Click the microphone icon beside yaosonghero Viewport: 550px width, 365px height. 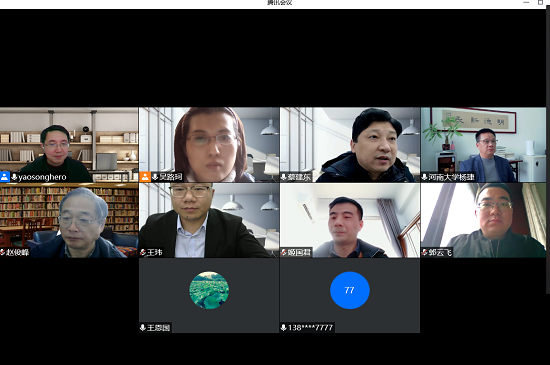pyautogui.click(x=14, y=177)
